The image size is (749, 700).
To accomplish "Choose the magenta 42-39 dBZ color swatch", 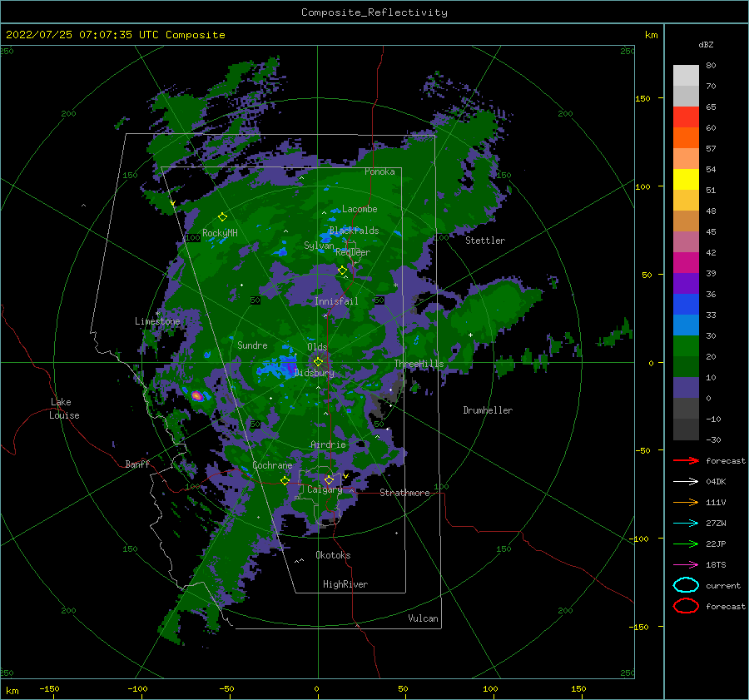I will 686,263.
